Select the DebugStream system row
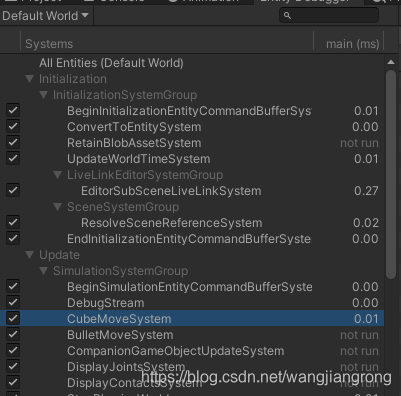This screenshot has width=401, height=396. point(192,303)
